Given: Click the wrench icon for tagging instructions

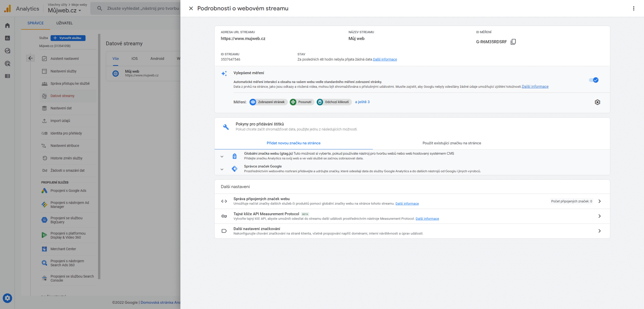Looking at the screenshot, I should 226,127.
